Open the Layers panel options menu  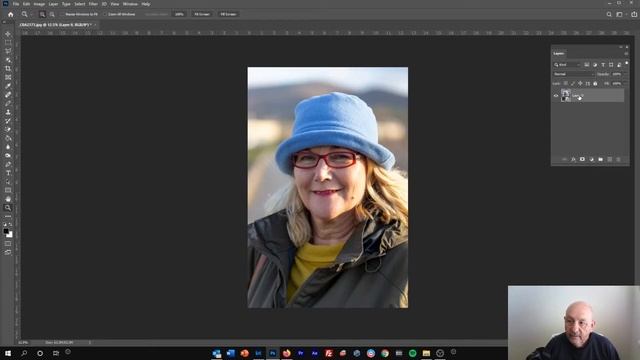[x=626, y=53]
